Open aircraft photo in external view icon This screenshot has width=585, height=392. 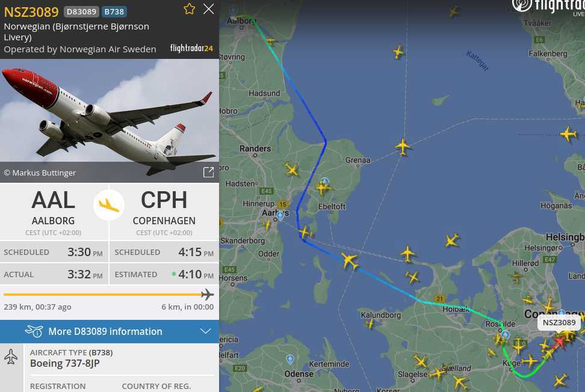tap(209, 172)
